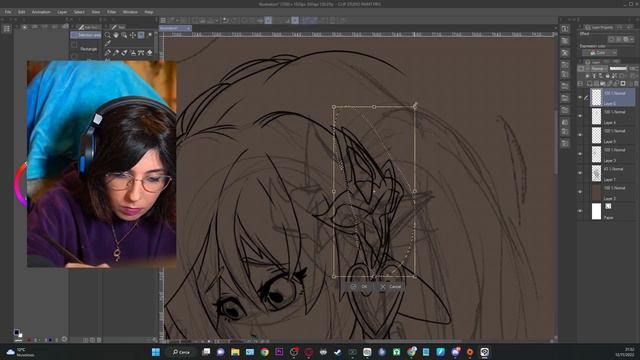Select the Zoom magnifier tool
640x360 pixels.
tap(107, 36)
